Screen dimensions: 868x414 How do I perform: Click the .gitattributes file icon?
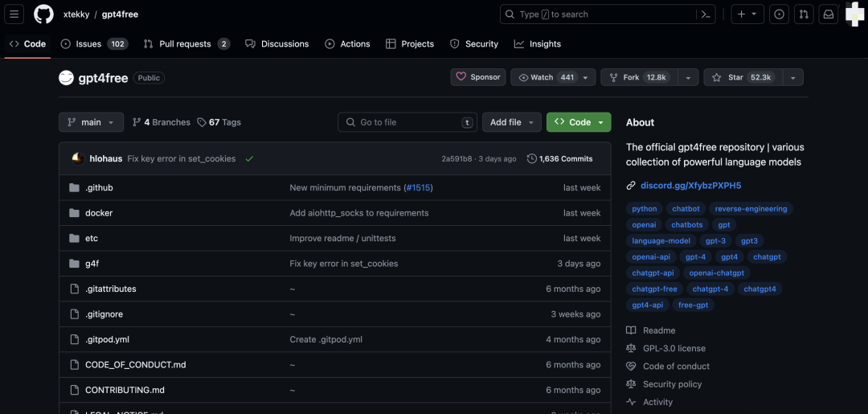(x=74, y=289)
